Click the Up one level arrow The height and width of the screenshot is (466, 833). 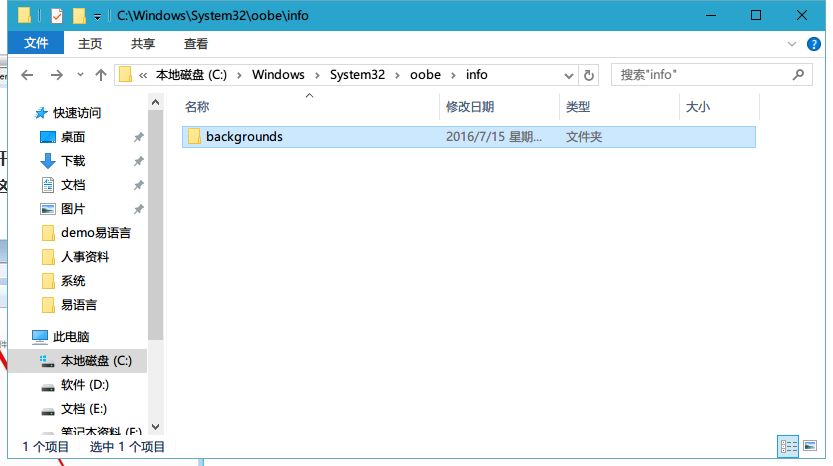(101, 75)
